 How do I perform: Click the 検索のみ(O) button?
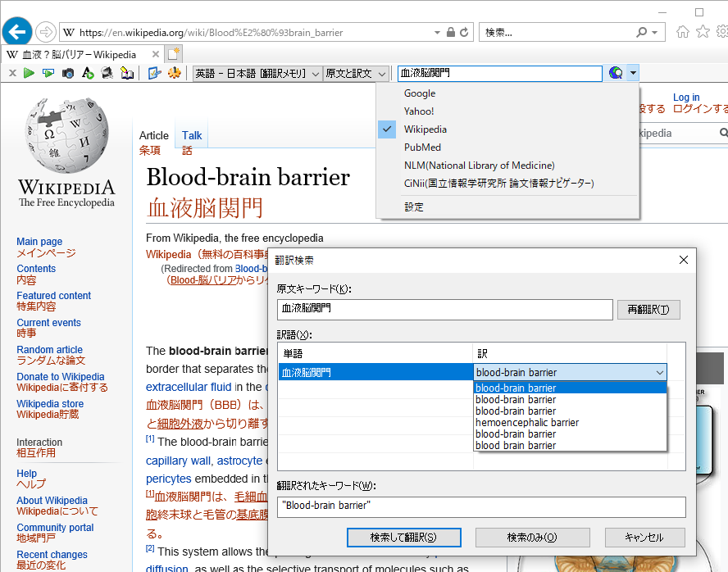(532, 538)
